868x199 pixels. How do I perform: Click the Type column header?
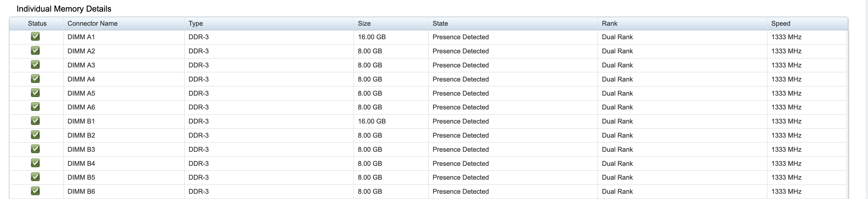195,23
